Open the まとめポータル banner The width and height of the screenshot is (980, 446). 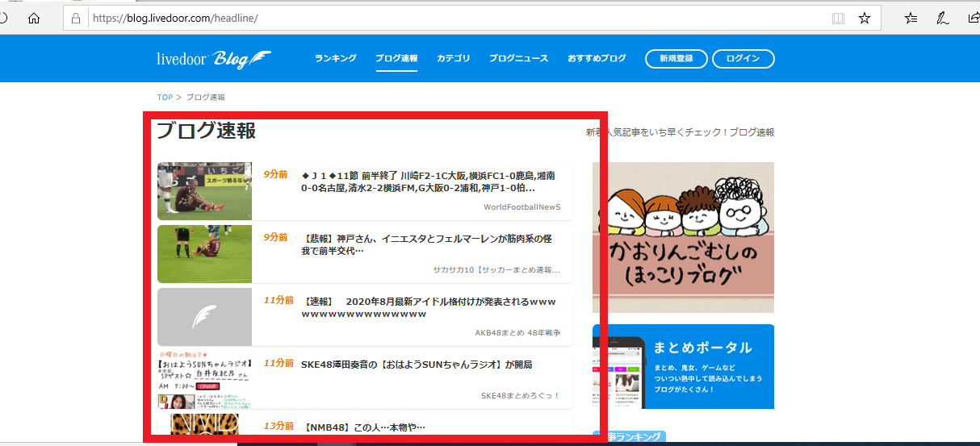tap(683, 366)
